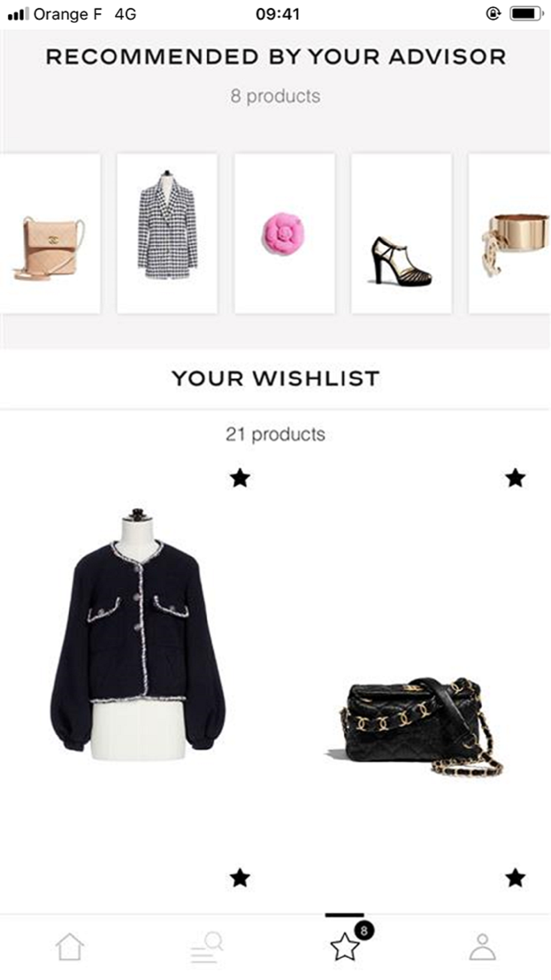Tap the Recommended By Your Advisor heading

pyautogui.click(x=275, y=57)
